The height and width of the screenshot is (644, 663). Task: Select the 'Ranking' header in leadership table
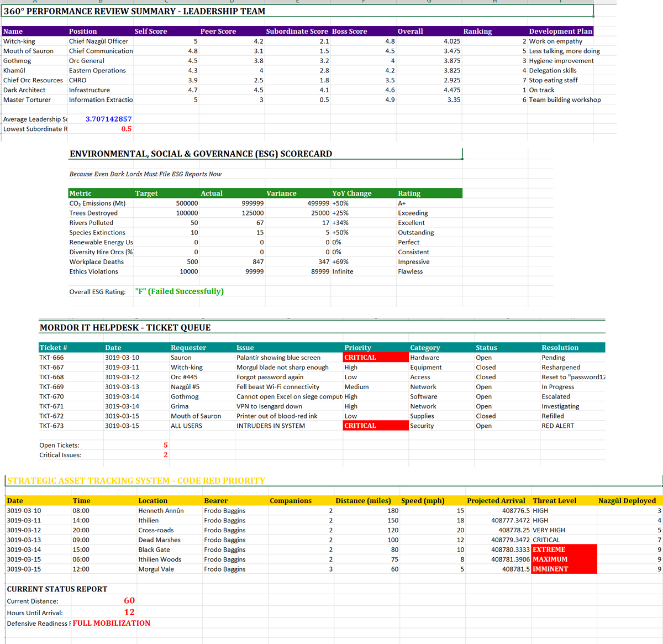point(494,32)
